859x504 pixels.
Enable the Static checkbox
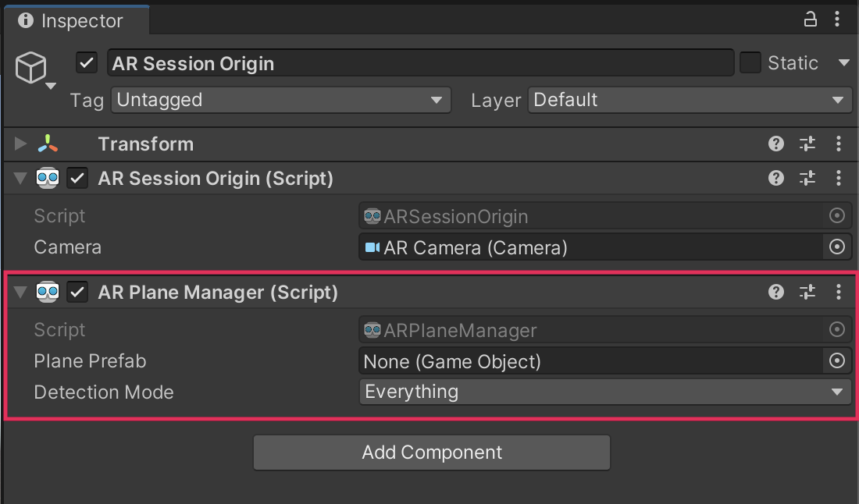click(x=750, y=62)
